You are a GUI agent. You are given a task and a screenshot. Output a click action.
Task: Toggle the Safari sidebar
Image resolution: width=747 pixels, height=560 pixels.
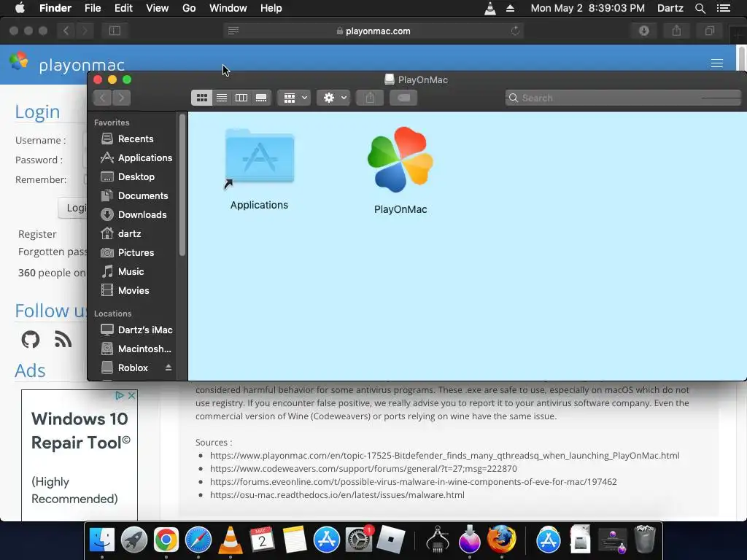[115, 31]
